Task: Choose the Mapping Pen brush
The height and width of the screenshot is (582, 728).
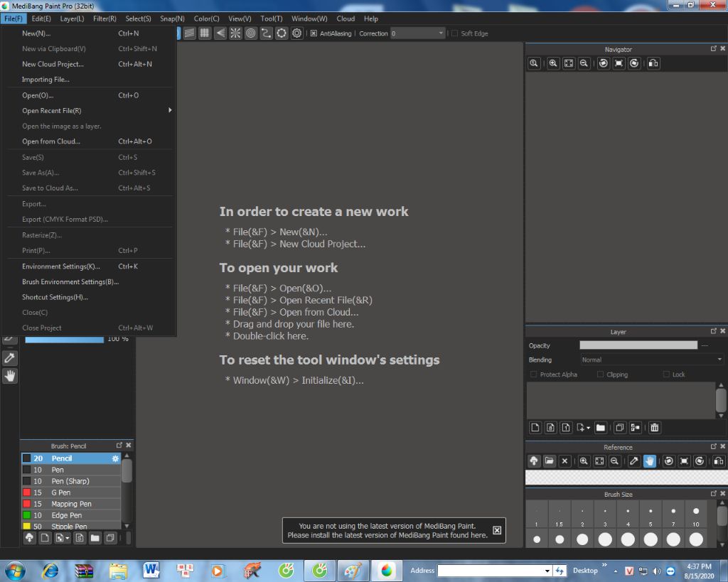Action: 71,504
